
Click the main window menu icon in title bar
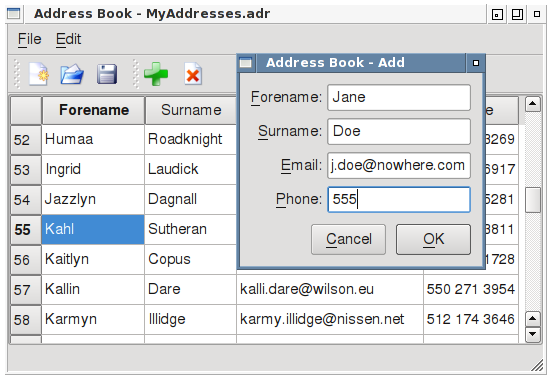click(14, 14)
